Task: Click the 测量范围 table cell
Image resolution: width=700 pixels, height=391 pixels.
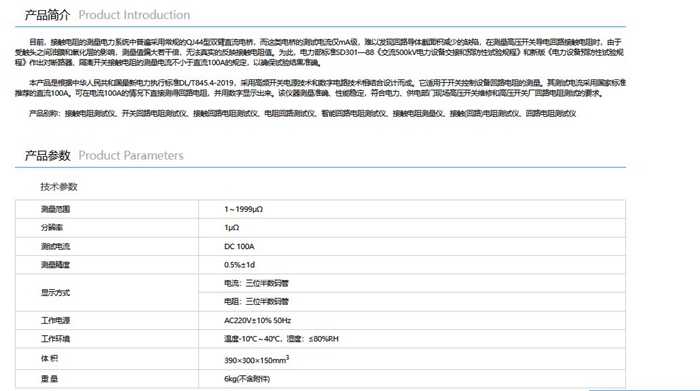Action: coord(107,209)
